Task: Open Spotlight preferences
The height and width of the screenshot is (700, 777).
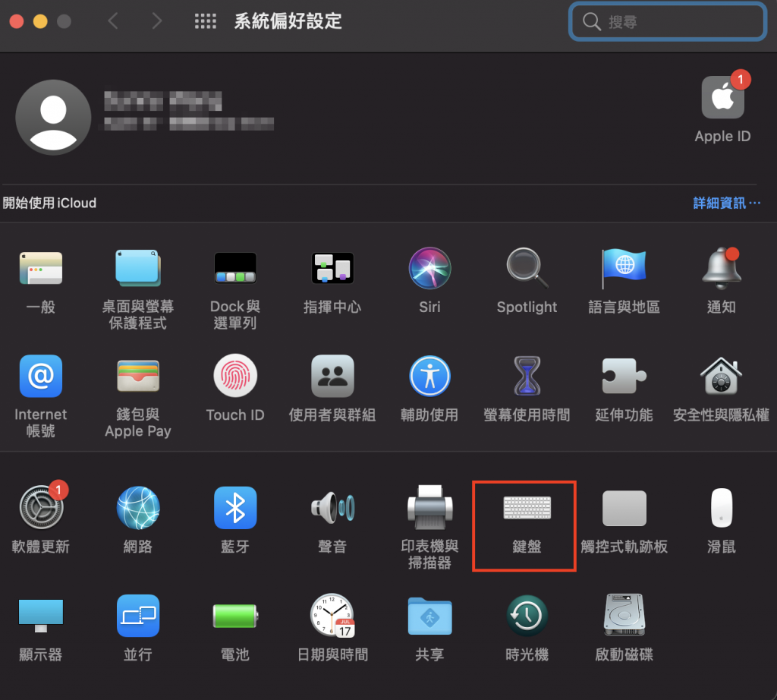Action: tap(527, 268)
